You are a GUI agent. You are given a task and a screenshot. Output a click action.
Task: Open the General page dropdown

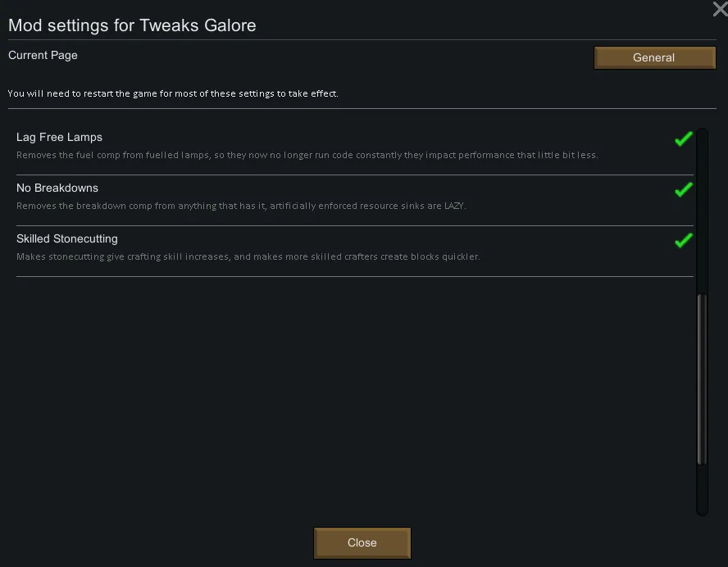pos(654,57)
